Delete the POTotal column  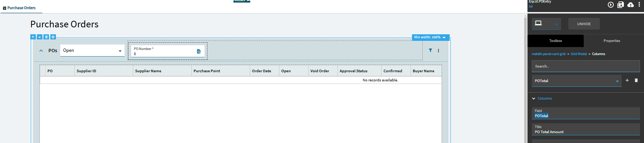636,80
